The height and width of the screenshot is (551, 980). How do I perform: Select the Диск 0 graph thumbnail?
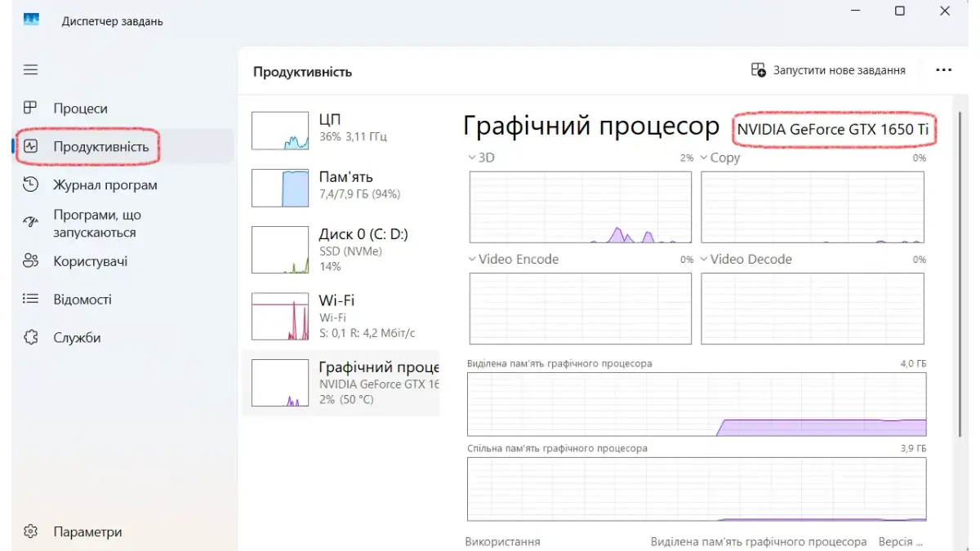pos(281,250)
